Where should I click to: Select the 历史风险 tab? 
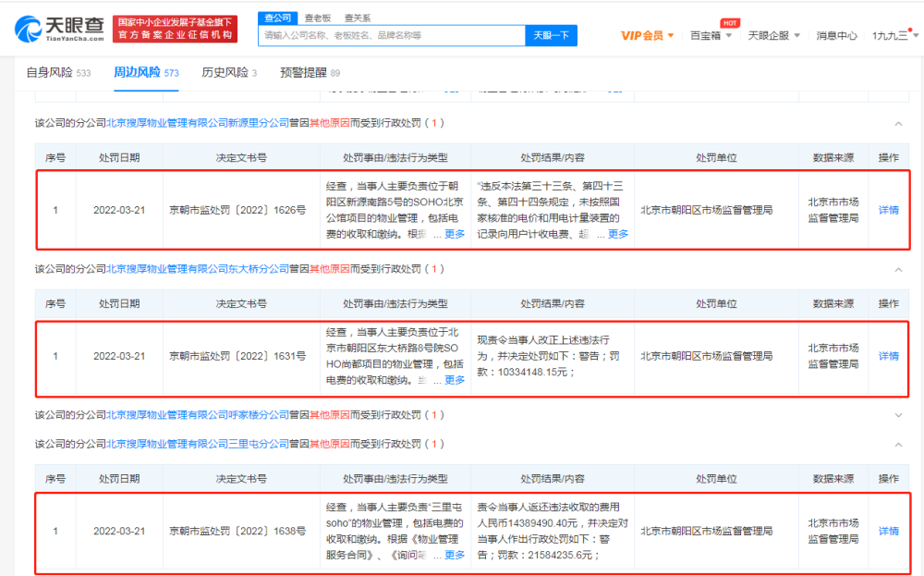(x=229, y=72)
